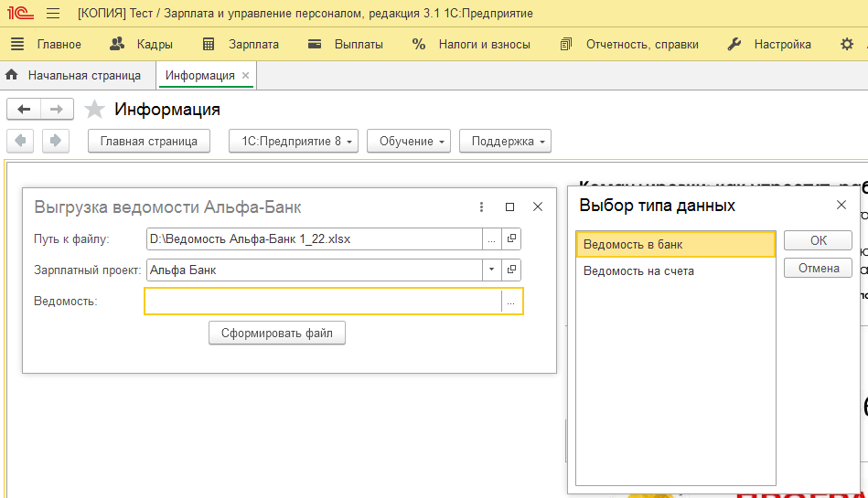Open three-dot menu of Выгрузка ведомости window
Viewport: 868px width, 498px height.
(482, 207)
